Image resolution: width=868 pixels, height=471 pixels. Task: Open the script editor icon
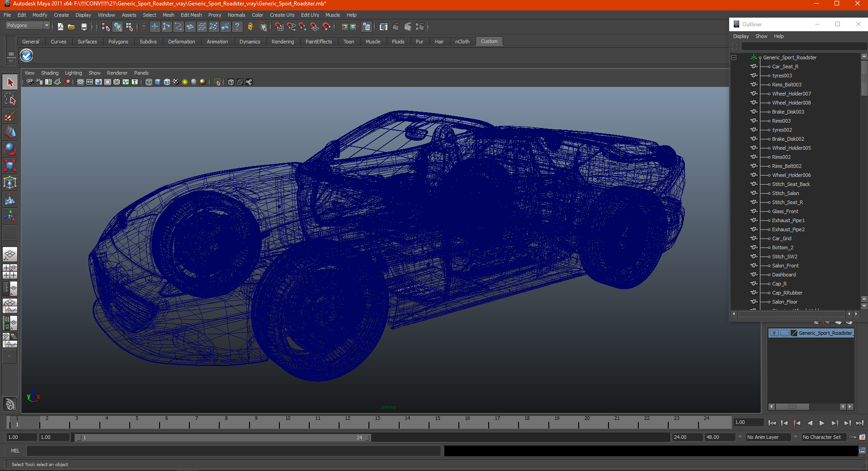[862, 451]
